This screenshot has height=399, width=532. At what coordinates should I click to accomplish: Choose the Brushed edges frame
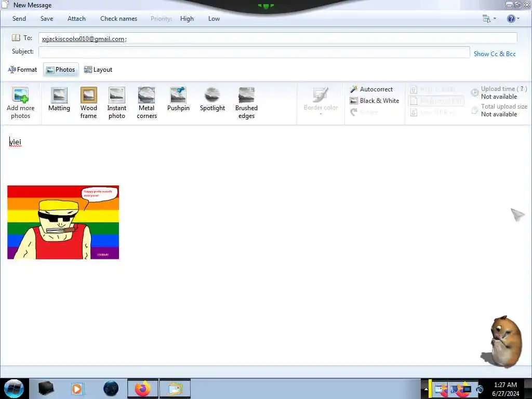point(246,103)
